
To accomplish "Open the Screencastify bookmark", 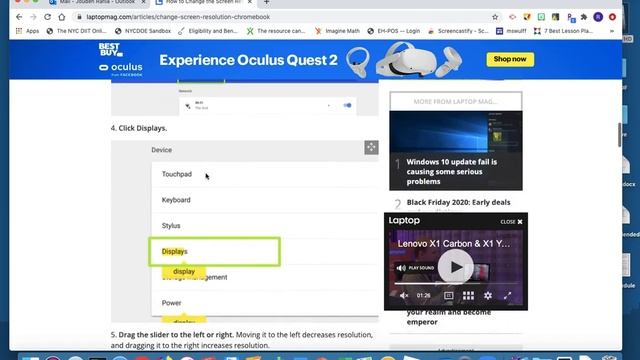I will pyautogui.click(x=458, y=31).
